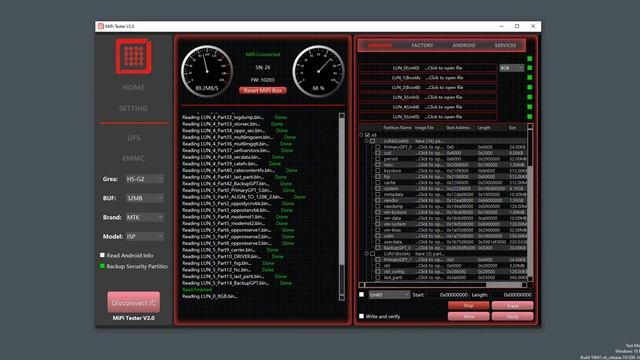Click the green indicator beside LUN_5 row

(x=529, y=117)
